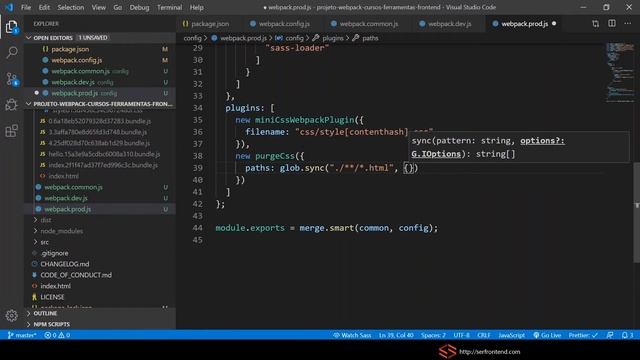Expand the node_modules folder
Screen dimensions: 640x360
point(61,231)
